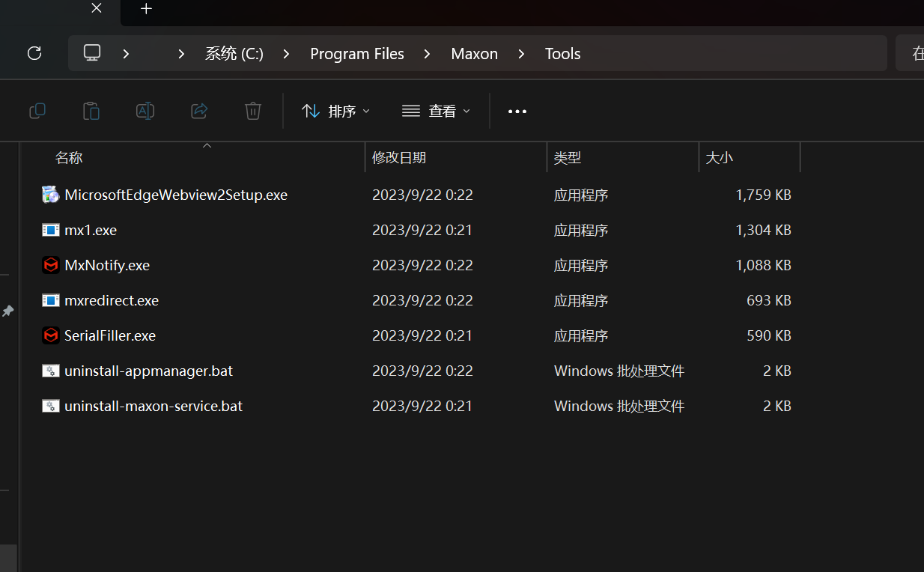Click the 693 KB size cell
This screenshot has width=924, height=572.
click(x=769, y=300)
